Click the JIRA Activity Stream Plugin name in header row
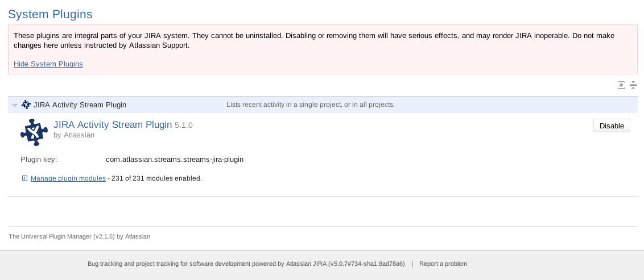The height and width of the screenshot is (280, 644). point(80,105)
